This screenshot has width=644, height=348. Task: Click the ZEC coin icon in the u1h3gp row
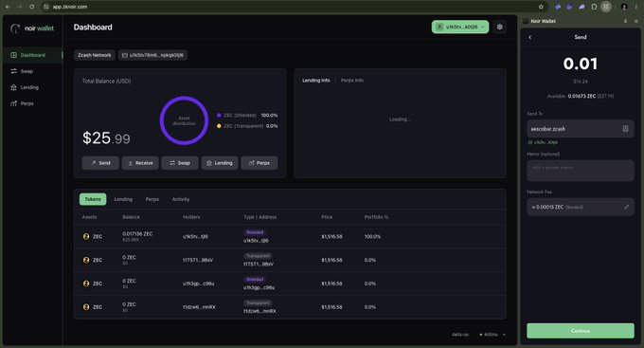pyautogui.click(x=86, y=284)
